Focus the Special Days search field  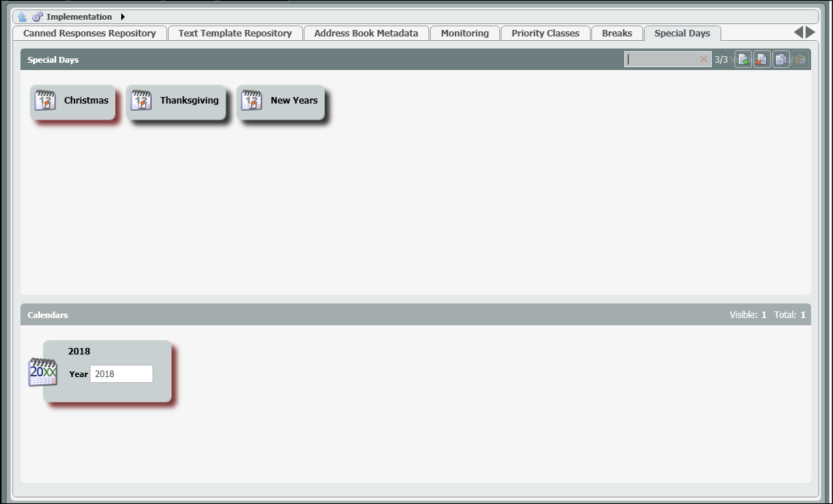click(x=661, y=60)
